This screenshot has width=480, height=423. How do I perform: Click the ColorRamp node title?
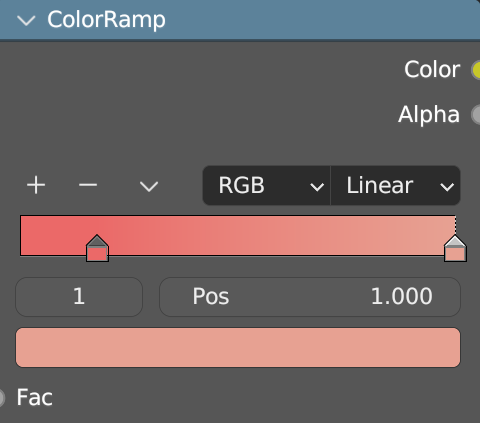[106, 20]
